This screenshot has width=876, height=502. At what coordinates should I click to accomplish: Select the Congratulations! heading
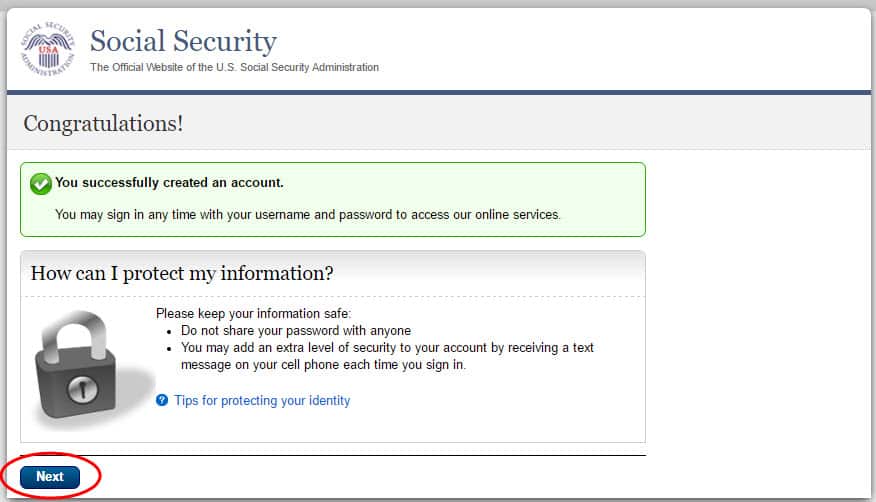click(x=103, y=124)
